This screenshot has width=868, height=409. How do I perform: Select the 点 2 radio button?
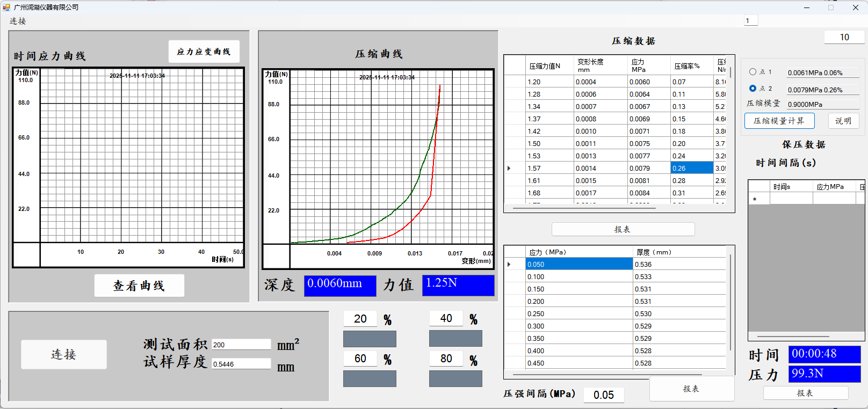coord(753,89)
